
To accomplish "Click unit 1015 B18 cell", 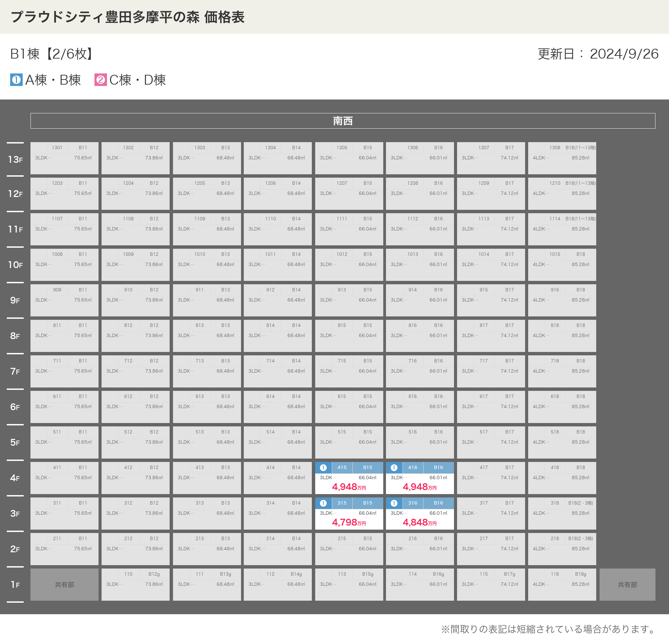I will [x=562, y=265].
